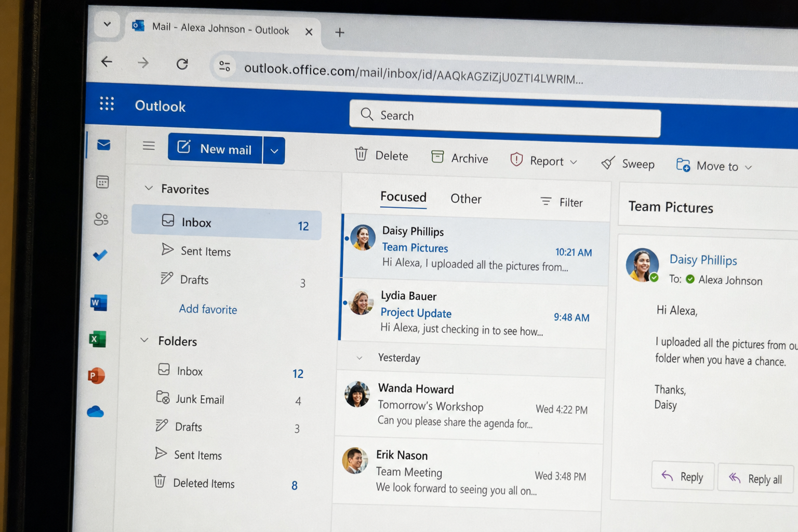Image resolution: width=798 pixels, height=532 pixels.
Task: Open People contacts in left rail
Action: pyautogui.click(x=101, y=219)
